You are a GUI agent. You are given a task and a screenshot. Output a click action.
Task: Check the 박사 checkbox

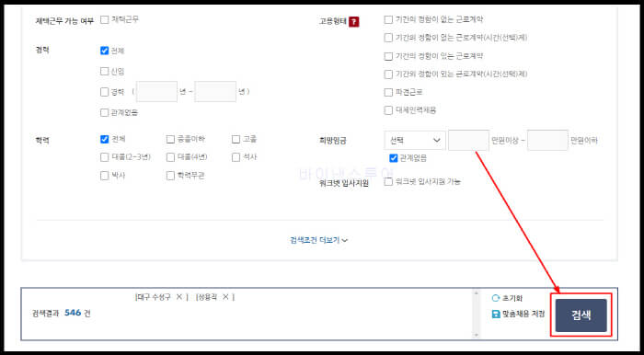click(x=104, y=176)
